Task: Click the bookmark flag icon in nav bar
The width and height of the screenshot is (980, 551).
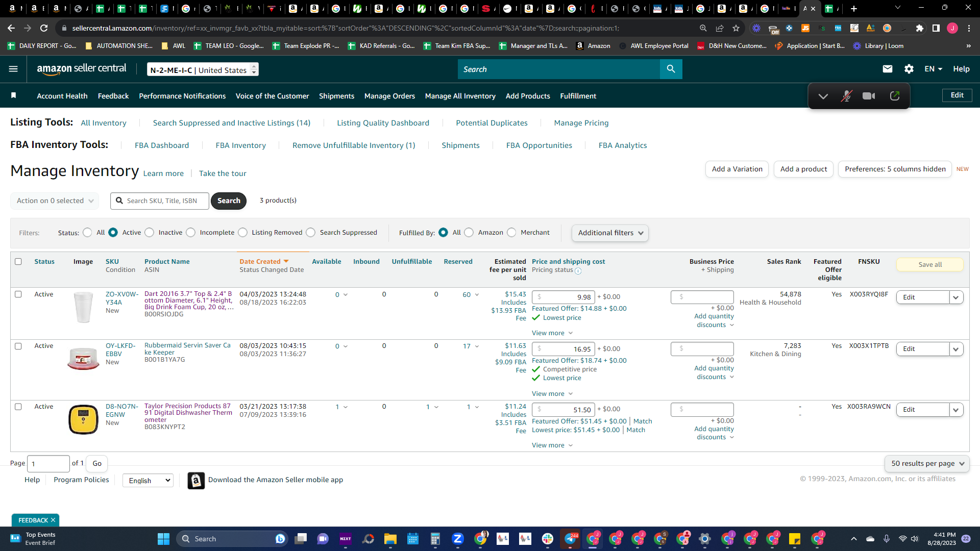Action: point(14,95)
